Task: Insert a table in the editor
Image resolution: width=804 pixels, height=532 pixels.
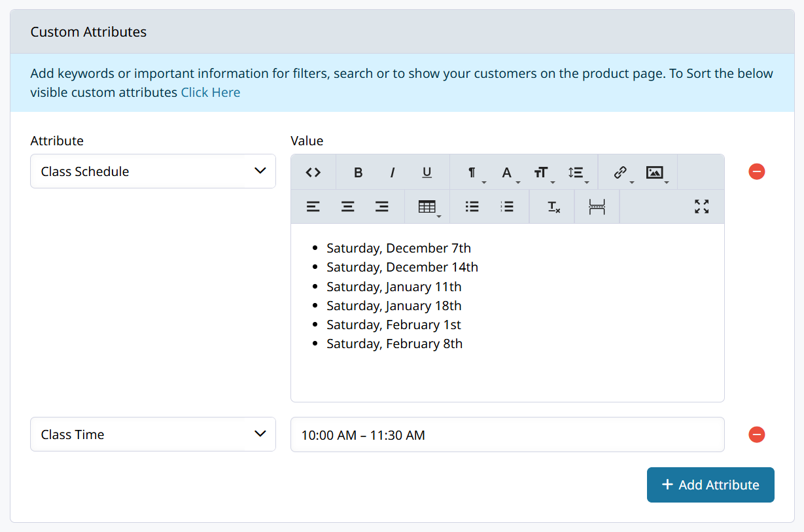Action: coord(427,207)
